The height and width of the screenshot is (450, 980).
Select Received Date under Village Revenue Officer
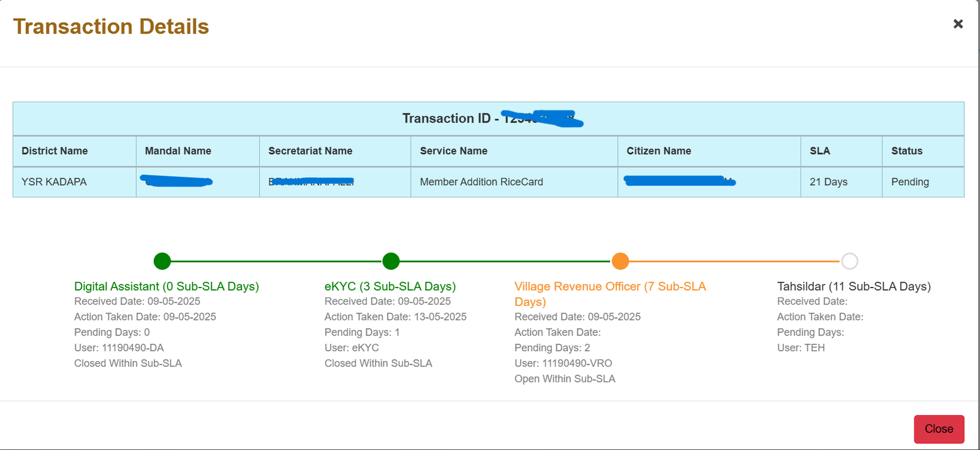(578, 317)
